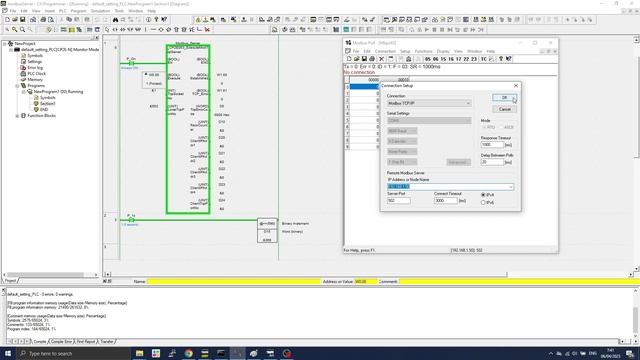Open the baud rate dropdown under Serial Settings

402,131
